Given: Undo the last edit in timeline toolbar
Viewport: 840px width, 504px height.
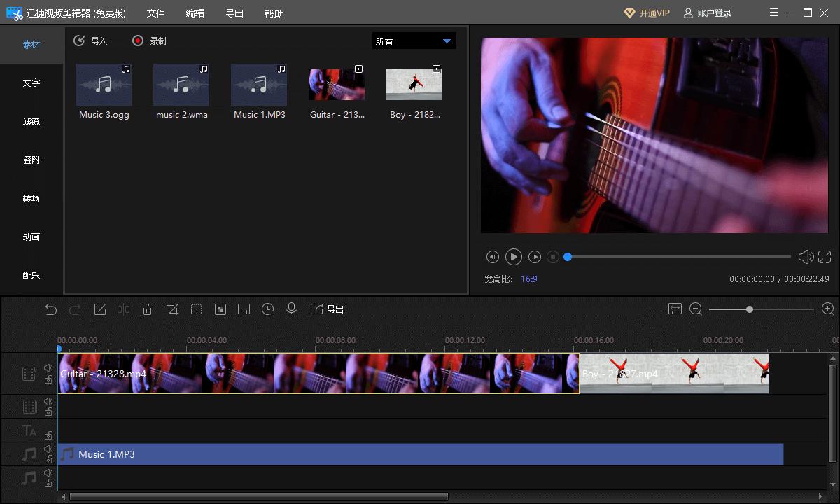Looking at the screenshot, I should (51, 309).
